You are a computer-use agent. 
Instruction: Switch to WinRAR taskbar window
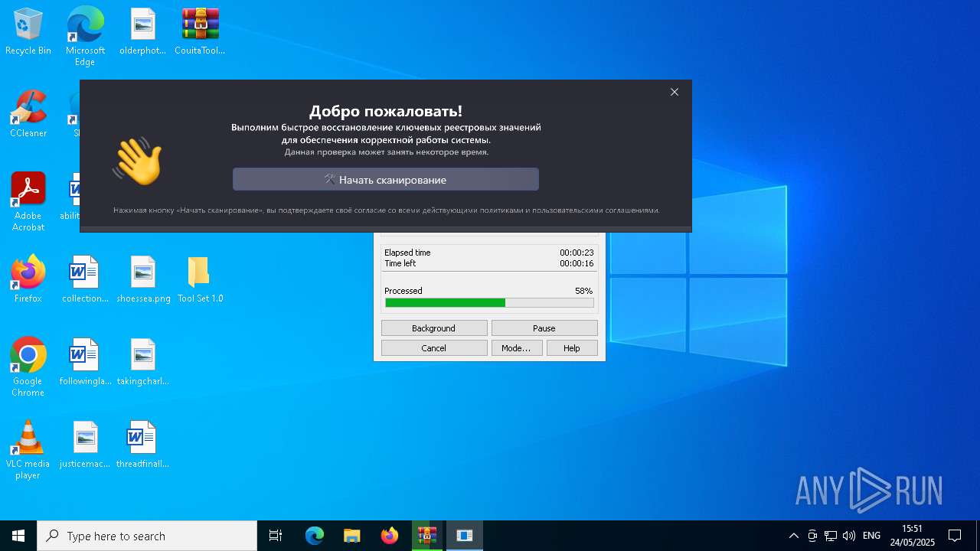(427, 536)
